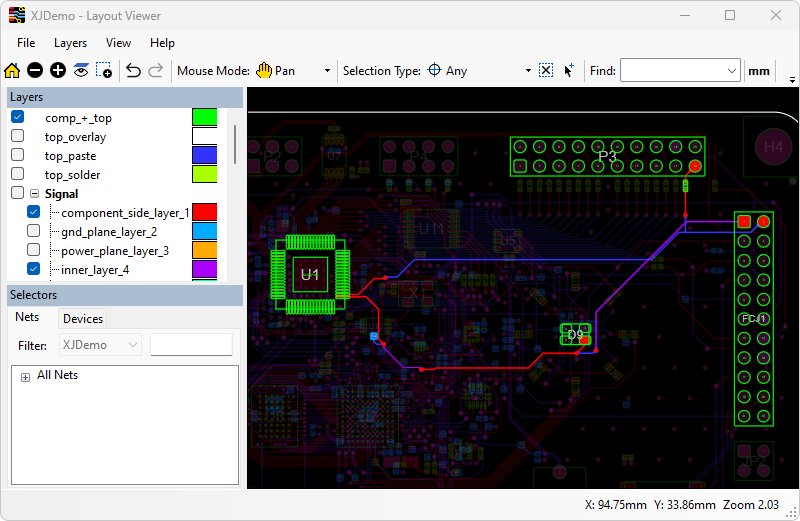This screenshot has height=521, width=800.
Task: Select the zoom-to-area tool icon
Action: click(104, 71)
